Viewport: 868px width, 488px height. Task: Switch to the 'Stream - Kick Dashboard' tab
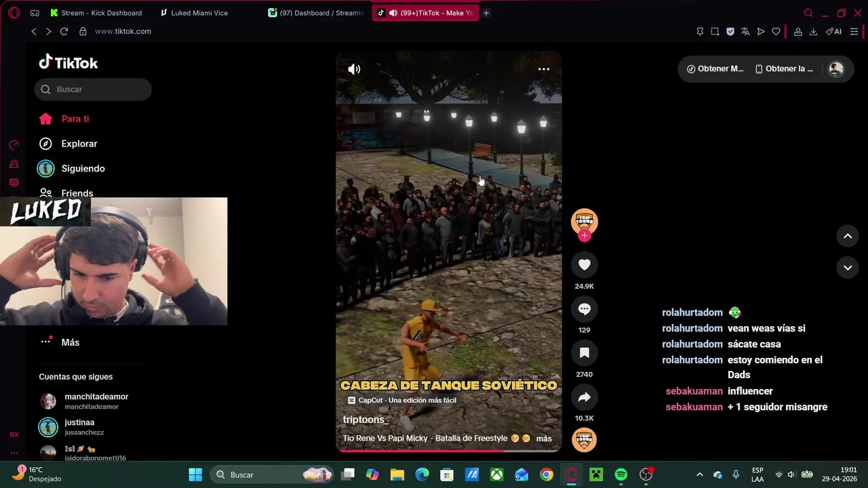(x=96, y=13)
